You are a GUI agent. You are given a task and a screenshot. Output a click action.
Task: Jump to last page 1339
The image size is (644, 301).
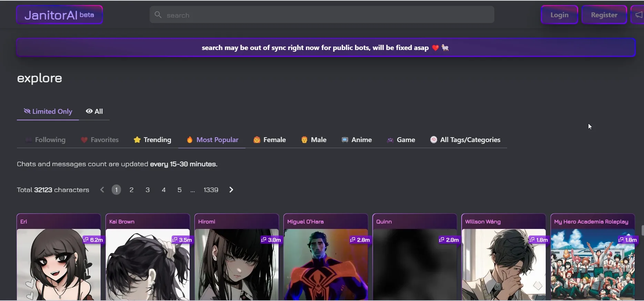pyautogui.click(x=211, y=190)
